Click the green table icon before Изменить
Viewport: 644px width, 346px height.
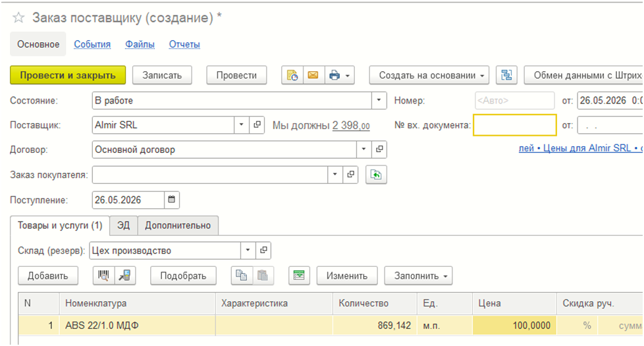pyautogui.click(x=299, y=275)
